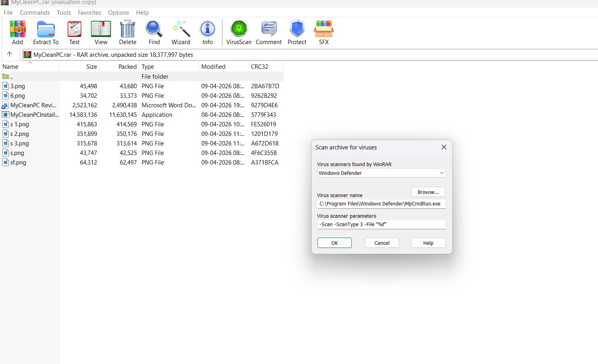Select size cell 14,583,136
This screenshot has height=364, width=598.
[x=83, y=114]
